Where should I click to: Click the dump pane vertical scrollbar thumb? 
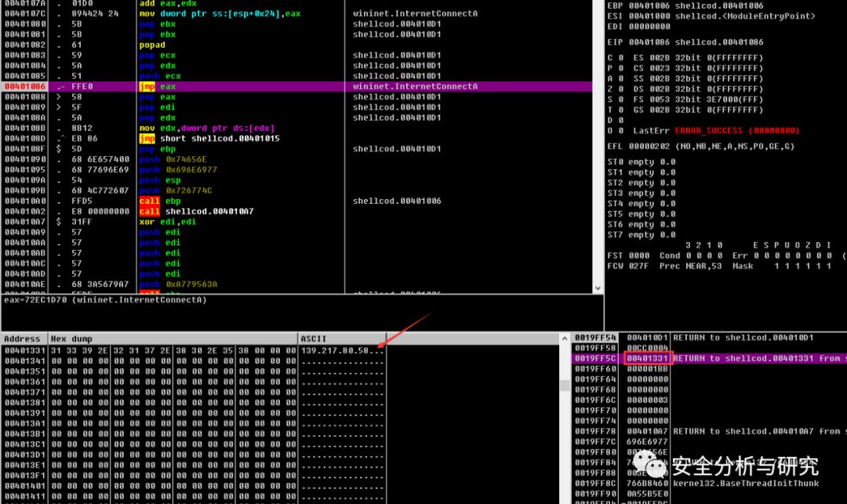[565, 386]
